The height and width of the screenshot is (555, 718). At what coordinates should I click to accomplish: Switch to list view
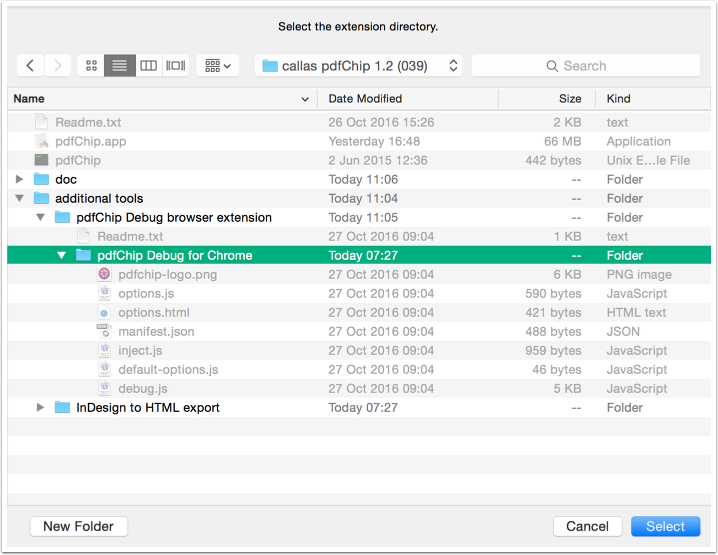click(120, 66)
